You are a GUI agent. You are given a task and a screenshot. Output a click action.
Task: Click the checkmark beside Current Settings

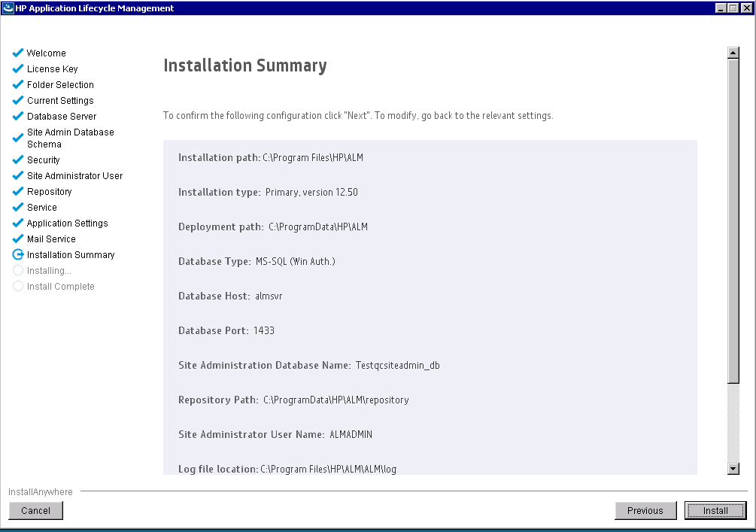(18, 100)
